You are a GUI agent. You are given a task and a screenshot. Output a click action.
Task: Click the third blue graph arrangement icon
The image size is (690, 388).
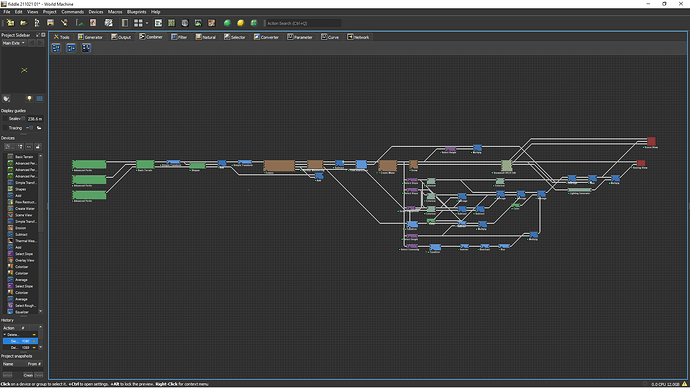click(86, 48)
